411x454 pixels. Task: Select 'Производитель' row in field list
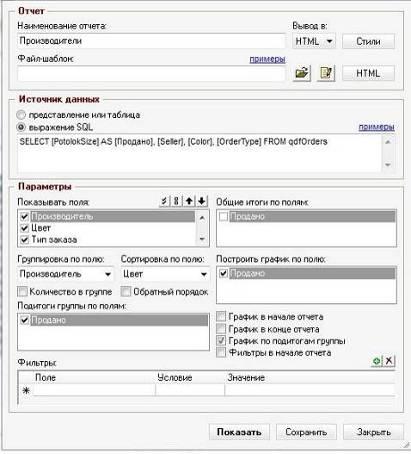coord(113,217)
